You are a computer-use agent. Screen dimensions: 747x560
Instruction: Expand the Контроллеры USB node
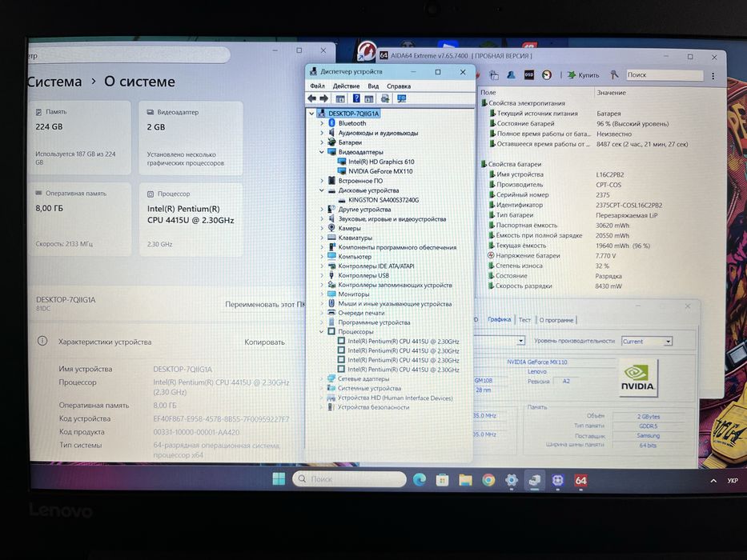322,275
